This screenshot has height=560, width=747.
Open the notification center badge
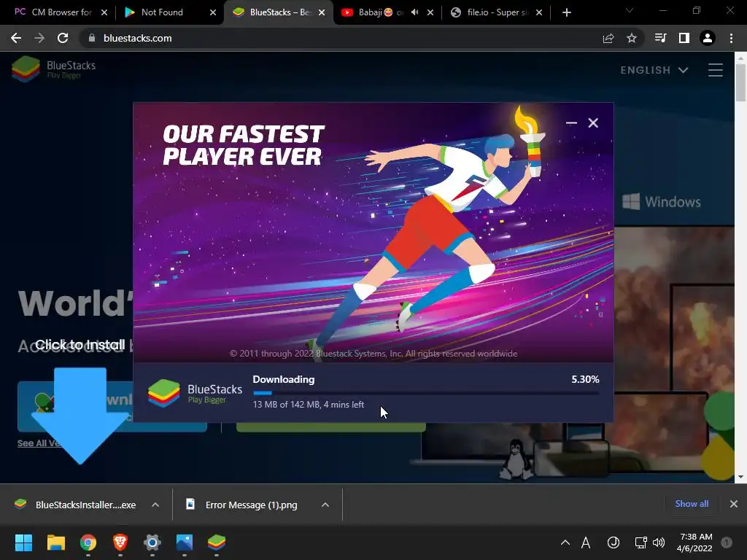coord(727,542)
